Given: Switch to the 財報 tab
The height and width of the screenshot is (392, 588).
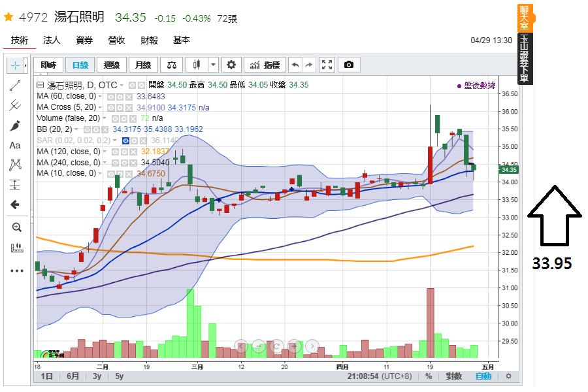Looking at the screenshot, I should [149, 40].
